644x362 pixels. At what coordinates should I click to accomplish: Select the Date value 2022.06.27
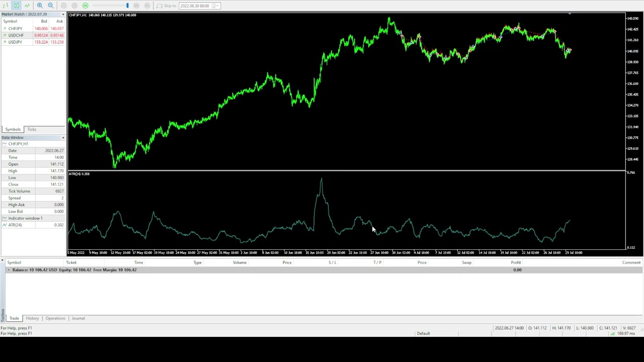coord(54,150)
